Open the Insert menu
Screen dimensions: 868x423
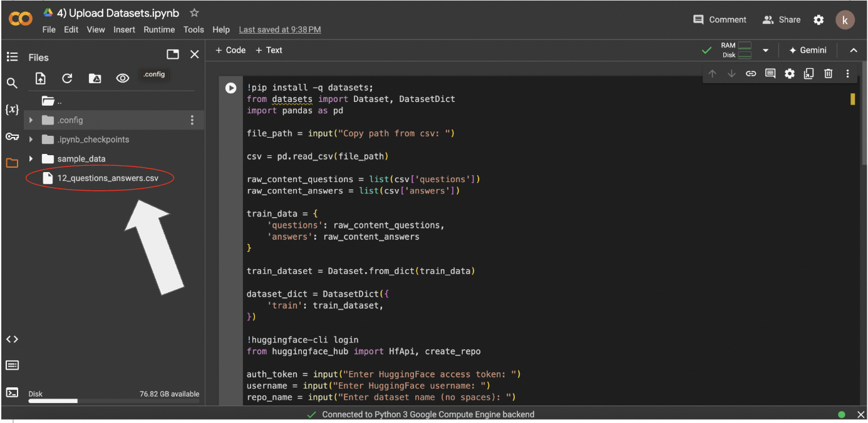124,29
